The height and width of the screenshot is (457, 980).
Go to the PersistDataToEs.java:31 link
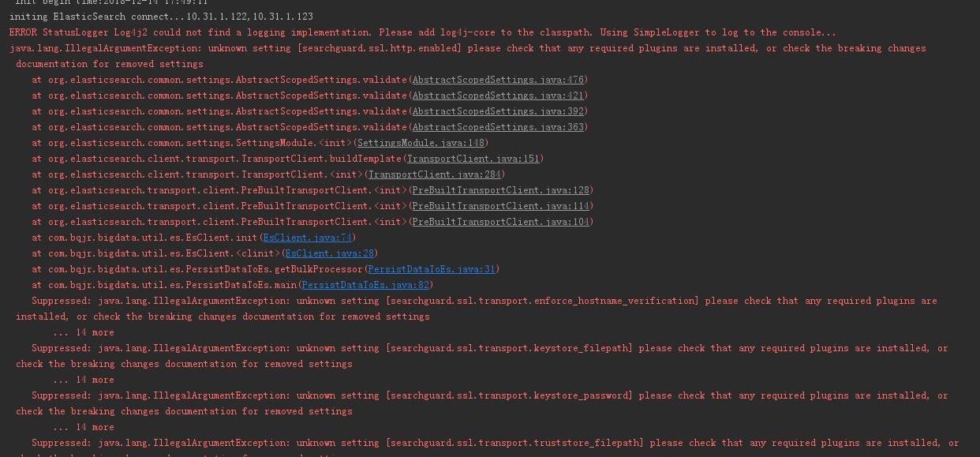[432, 269]
